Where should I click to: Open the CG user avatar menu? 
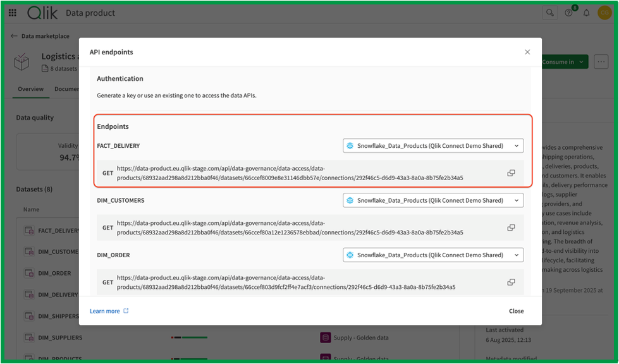pos(604,13)
